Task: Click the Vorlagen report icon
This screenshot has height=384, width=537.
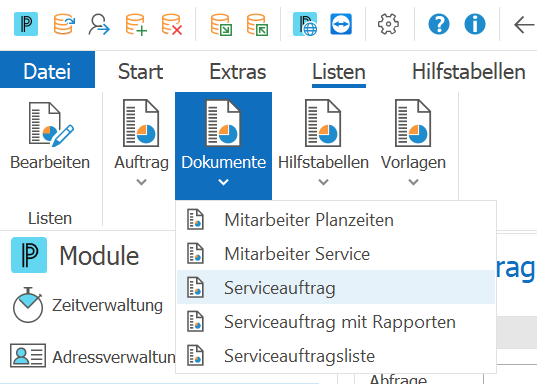Action: tap(413, 123)
